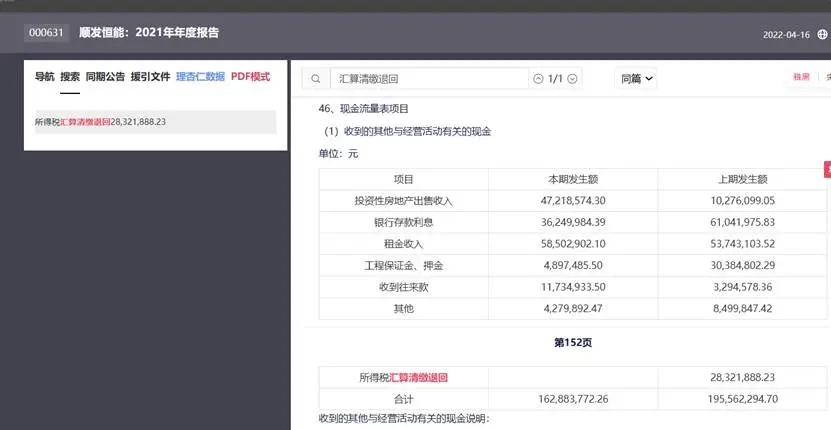
Task: Click the 本期发生额 column header
Action: [x=573, y=180]
